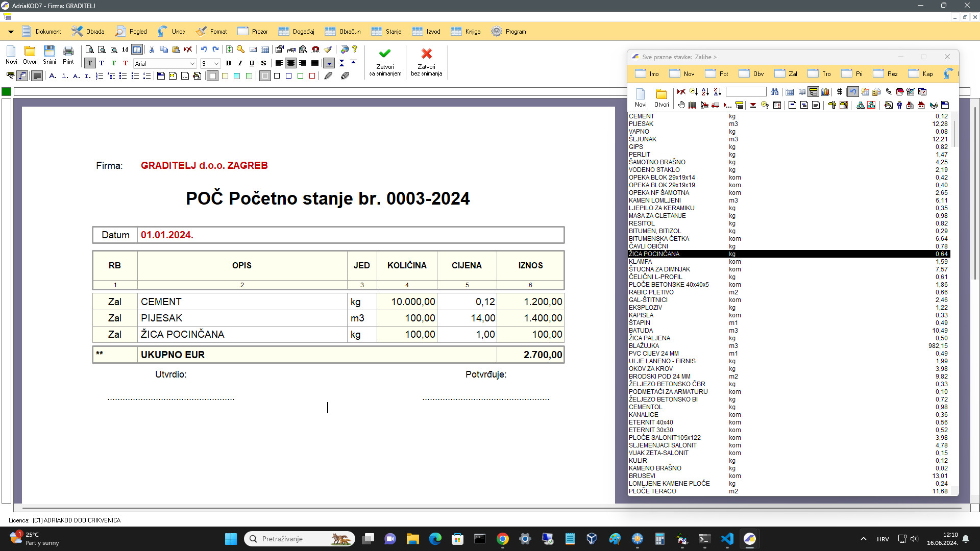Click the Redo arrow in main toolbar
The image size is (980, 551).
click(215, 49)
